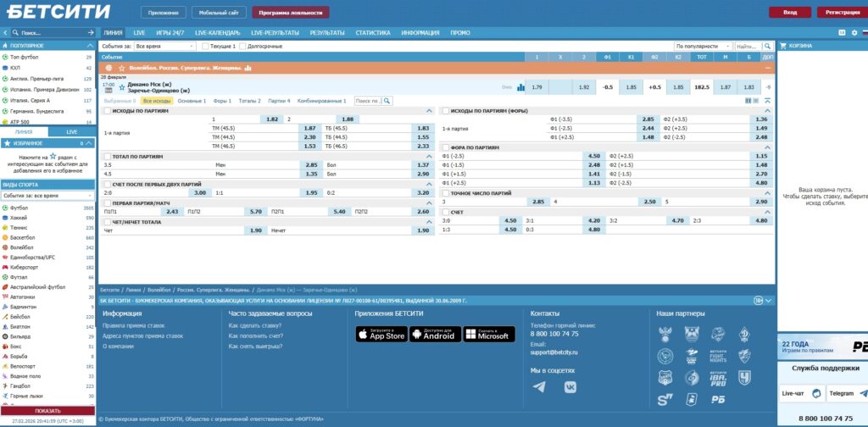Open Telegram social media icon in footer

click(x=539, y=386)
